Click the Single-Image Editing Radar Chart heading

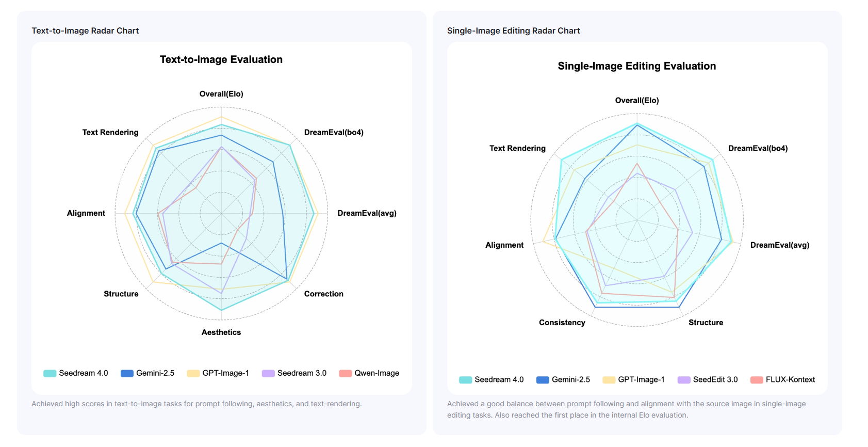click(513, 31)
